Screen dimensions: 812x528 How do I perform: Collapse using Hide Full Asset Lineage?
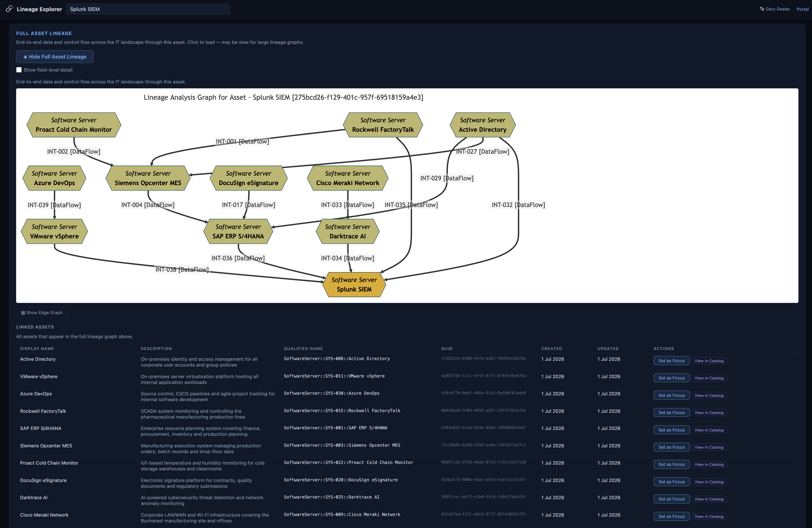tap(55, 57)
